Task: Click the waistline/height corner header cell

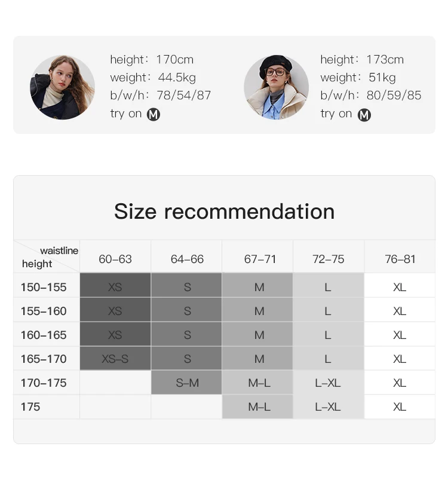Action: click(x=47, y=256)
